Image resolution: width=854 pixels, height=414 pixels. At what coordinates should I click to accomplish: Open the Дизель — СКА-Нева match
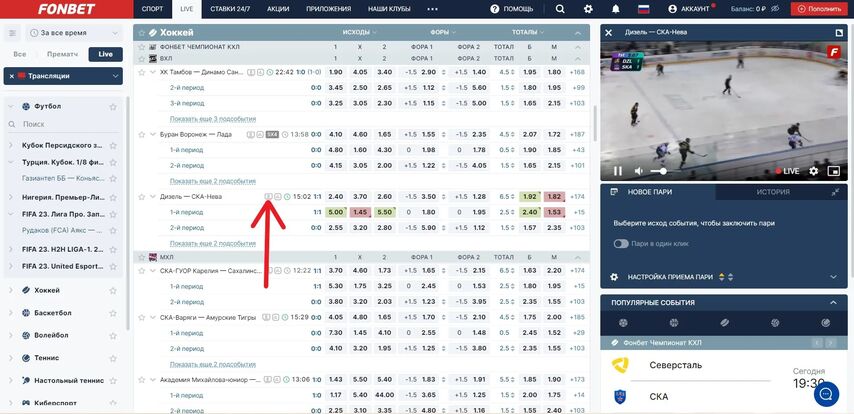pyautogui.click(x=191, y=197)
